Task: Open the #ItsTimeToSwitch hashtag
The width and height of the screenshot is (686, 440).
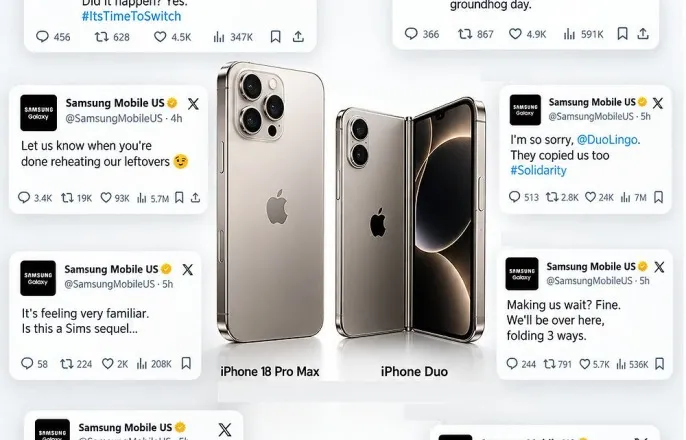Action: [x=131, y=16]
